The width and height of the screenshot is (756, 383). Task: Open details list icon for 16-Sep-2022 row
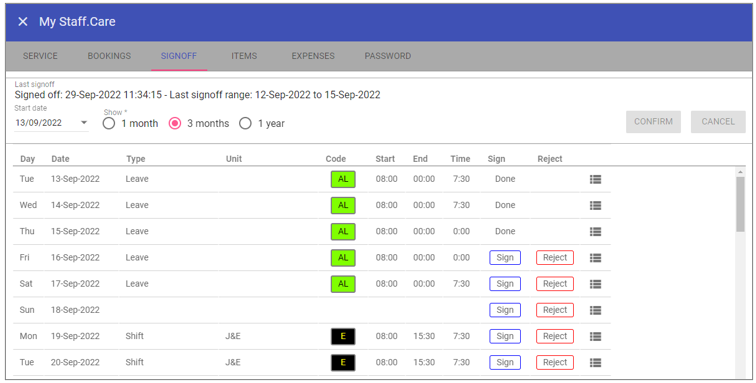point(595,258)
